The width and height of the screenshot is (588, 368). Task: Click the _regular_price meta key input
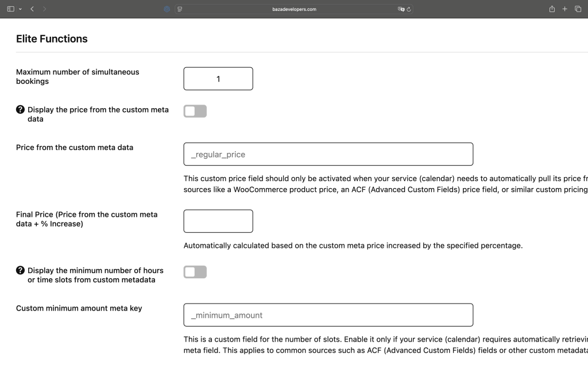click(328, 154)
